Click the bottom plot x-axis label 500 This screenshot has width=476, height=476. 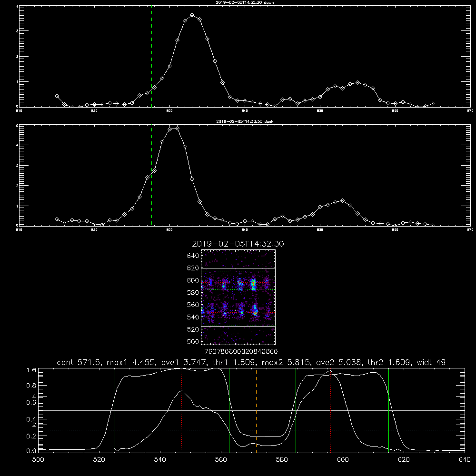point(38,460)
